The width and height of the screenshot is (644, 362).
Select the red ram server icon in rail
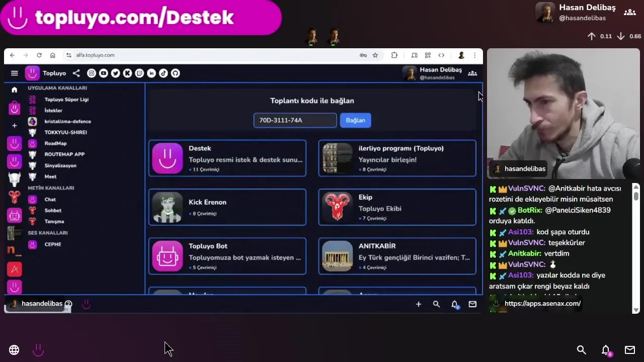coord(14,197)
